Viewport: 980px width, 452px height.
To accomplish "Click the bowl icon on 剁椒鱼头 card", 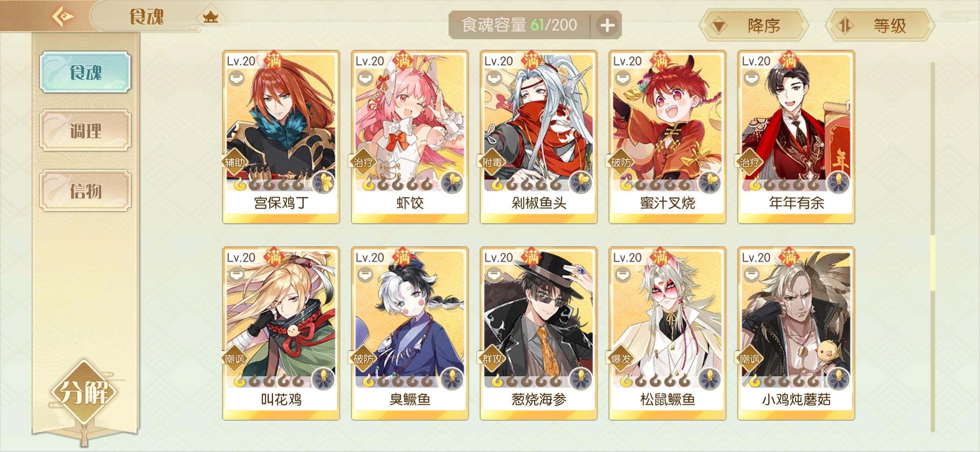I will pyautogui.click(x=494, y=78).
